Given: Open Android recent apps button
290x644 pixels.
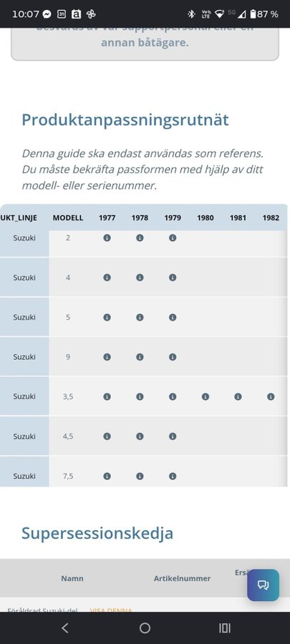Looking at the screenshot, I should click(x=225, y=628).
